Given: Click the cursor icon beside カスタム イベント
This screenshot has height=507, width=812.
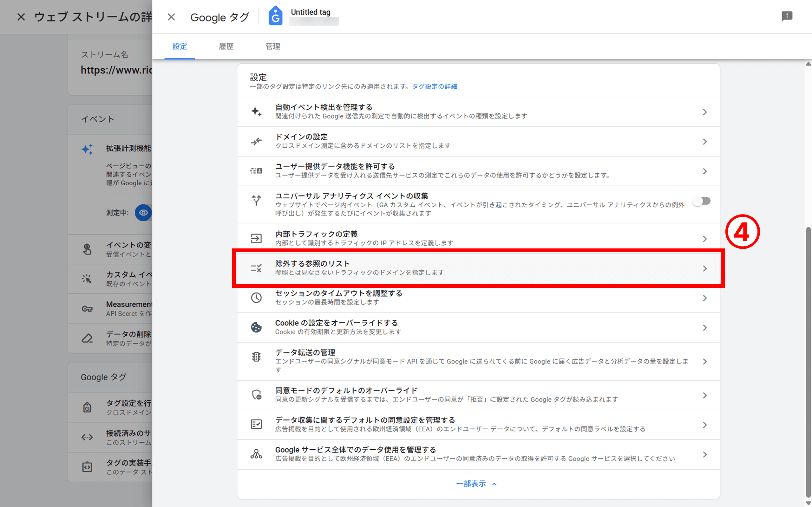Looking at the screenshot, I should tap(87, 278).
